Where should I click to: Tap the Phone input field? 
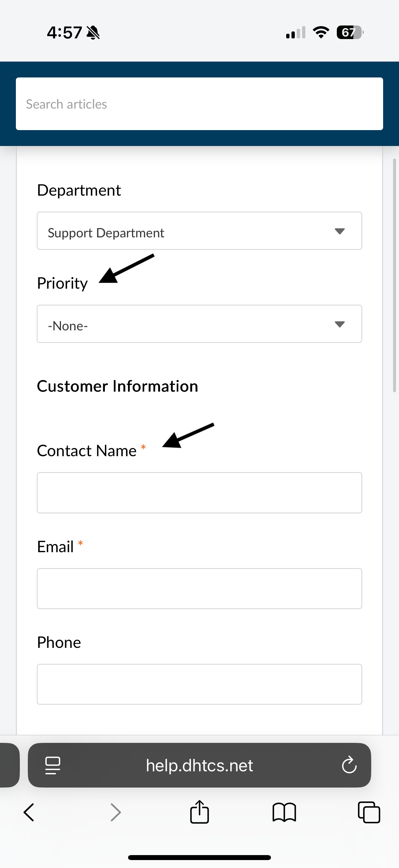coord(199,684)
